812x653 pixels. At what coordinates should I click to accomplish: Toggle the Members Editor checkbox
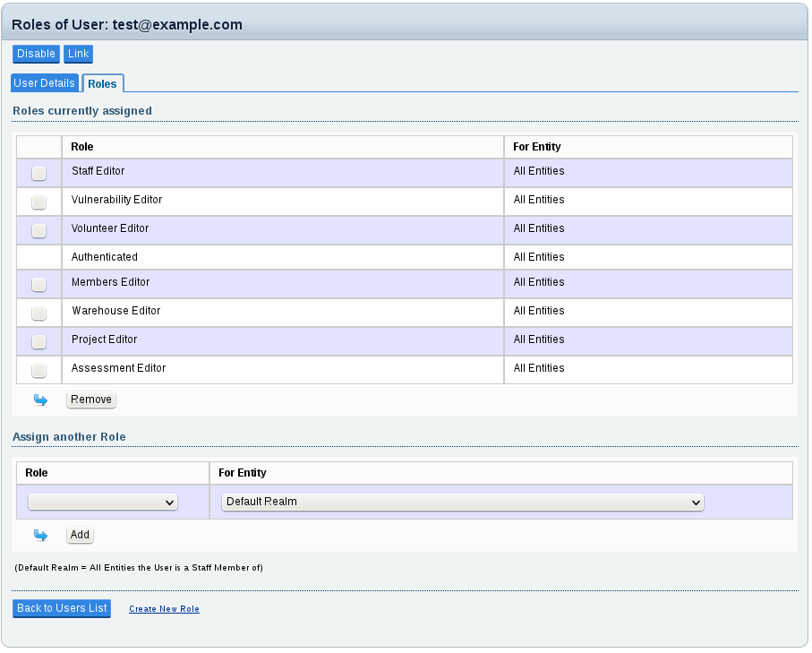click(x=38, y=284)
